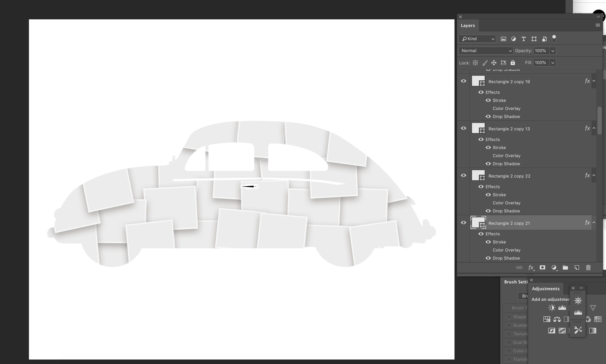Toggle Stroke effect on Rectangle 2 copy 19
The image size is (606, 364).
click(488, 100)
